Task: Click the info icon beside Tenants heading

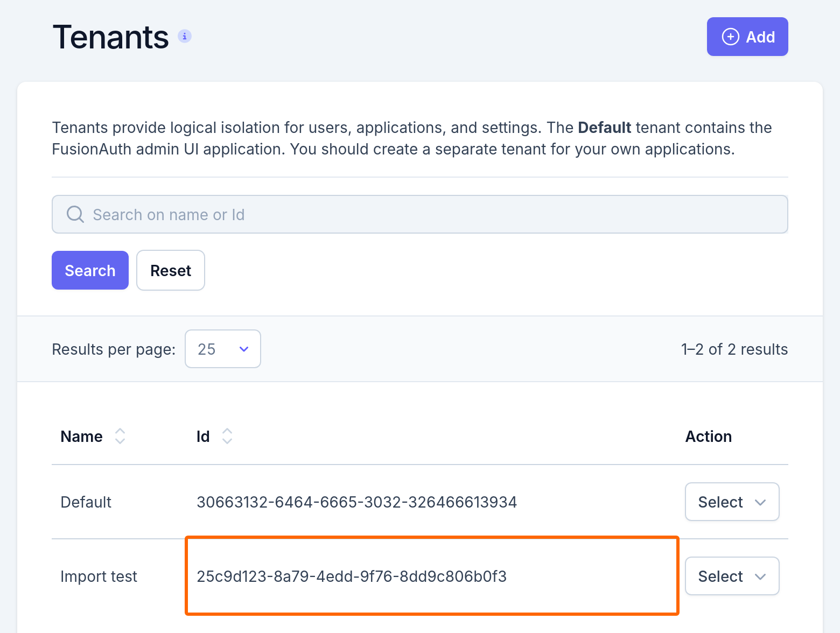Action: coord(185,36)
